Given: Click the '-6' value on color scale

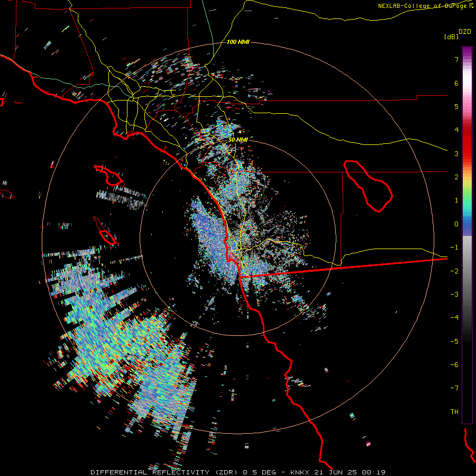Looking at the screenshot, I should (454, 365).
